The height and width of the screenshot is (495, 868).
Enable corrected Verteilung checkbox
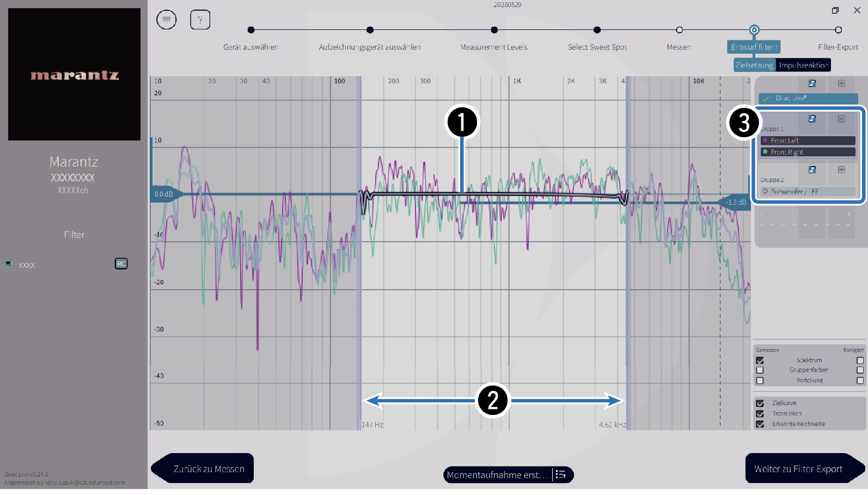click(x=860, y=381)
